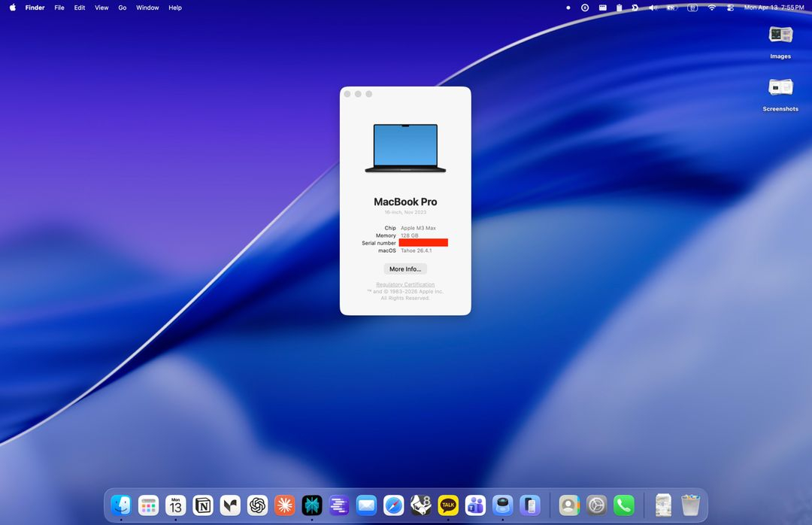Open the Edit menu
The image size is (812, 525).
pos(79,8)
